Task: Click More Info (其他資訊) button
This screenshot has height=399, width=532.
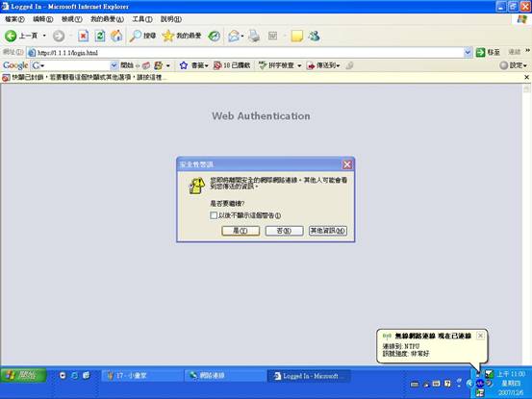Action: point(328,231)
